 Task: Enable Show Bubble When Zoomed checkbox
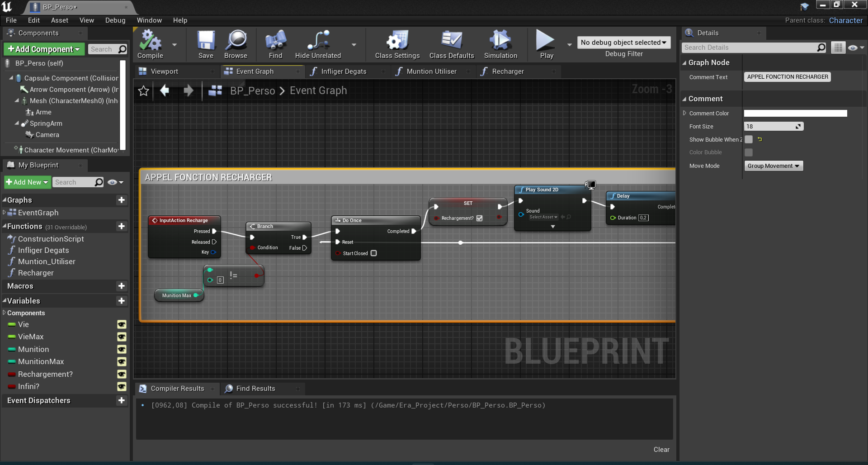click(749, 139)
